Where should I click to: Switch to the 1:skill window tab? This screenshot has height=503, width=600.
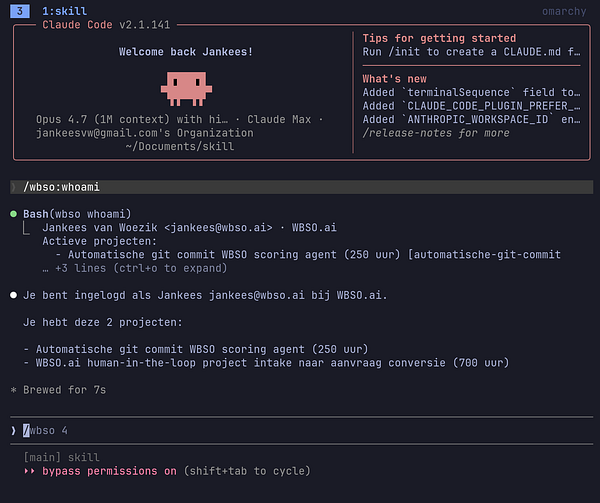64,11
